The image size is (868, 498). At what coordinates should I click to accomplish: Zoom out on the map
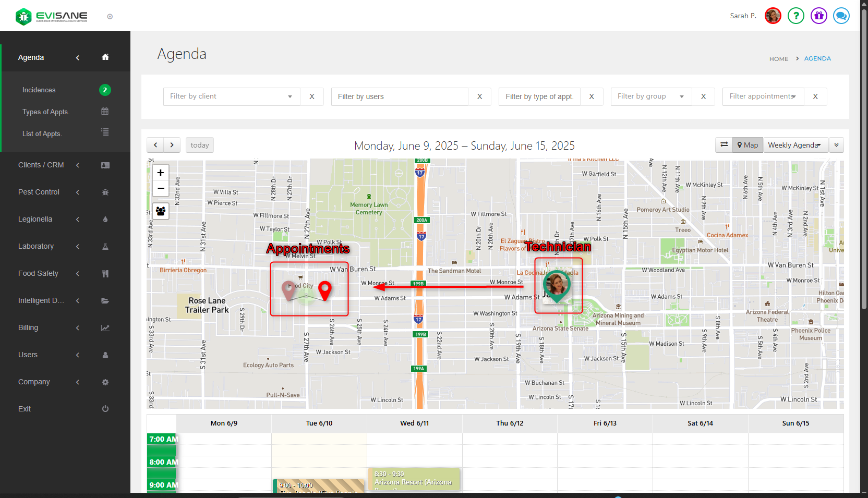[x=161, y=188]
